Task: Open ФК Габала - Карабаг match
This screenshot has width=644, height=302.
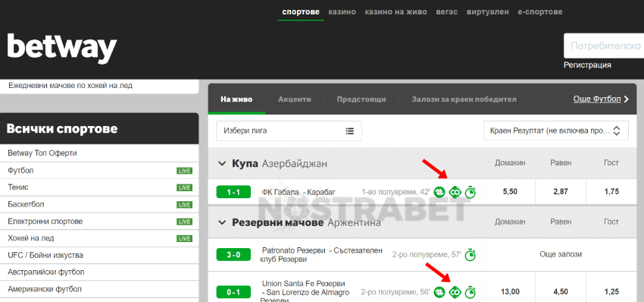Action: tap(299, 192)
